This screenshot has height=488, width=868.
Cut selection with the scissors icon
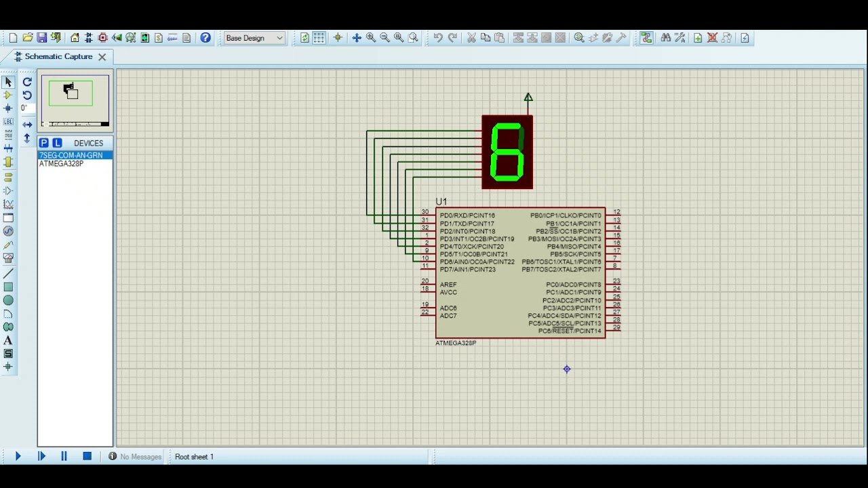[471, 38]
